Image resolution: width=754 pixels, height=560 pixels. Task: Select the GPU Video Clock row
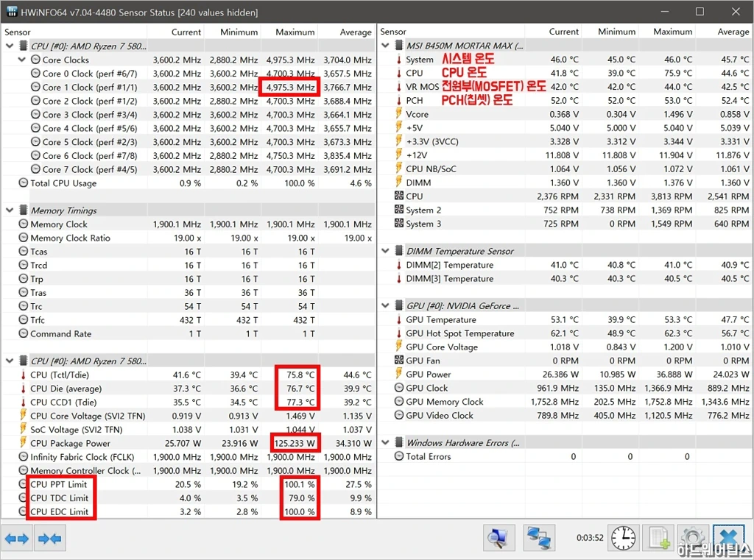click(565, 415)
